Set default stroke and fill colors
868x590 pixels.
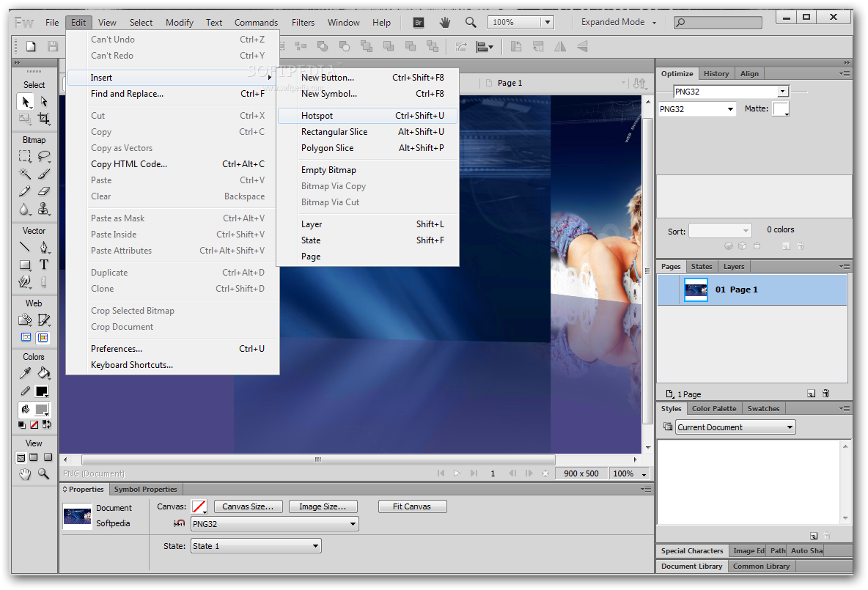point(21,424)
